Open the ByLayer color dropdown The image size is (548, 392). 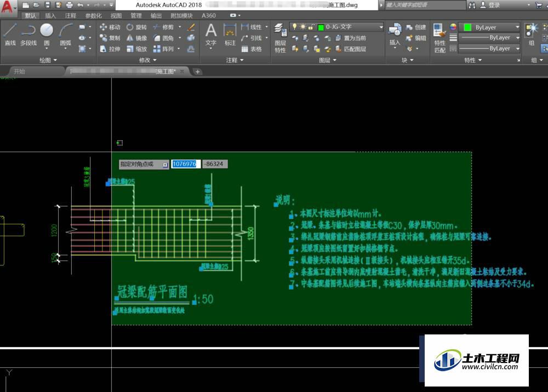point(489,27)
